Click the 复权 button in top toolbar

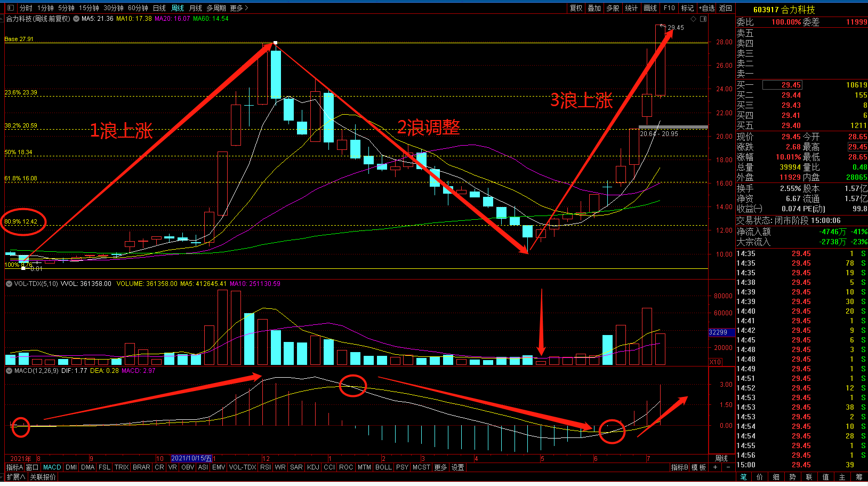click(x=576, y=8)
